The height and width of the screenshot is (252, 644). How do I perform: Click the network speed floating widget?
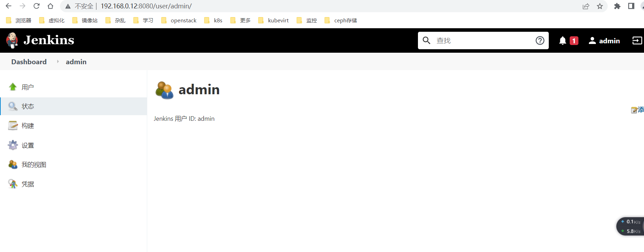coord(630,226)
